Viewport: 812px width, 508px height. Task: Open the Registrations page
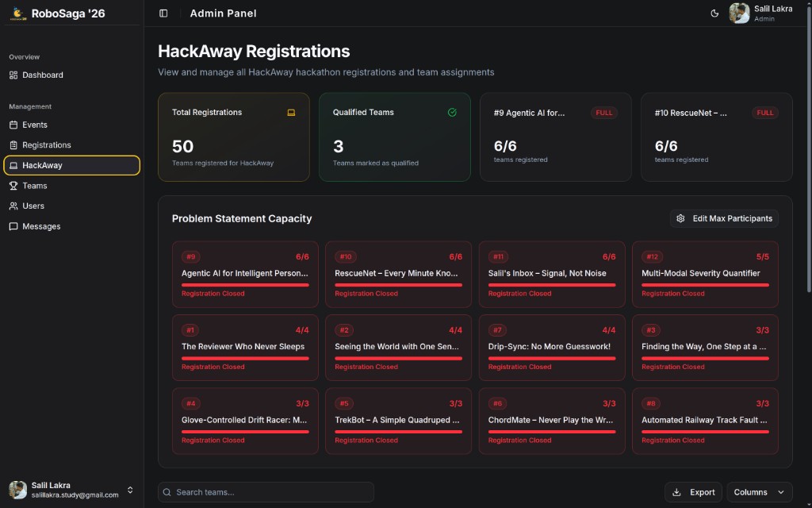(x=71, y=145)
